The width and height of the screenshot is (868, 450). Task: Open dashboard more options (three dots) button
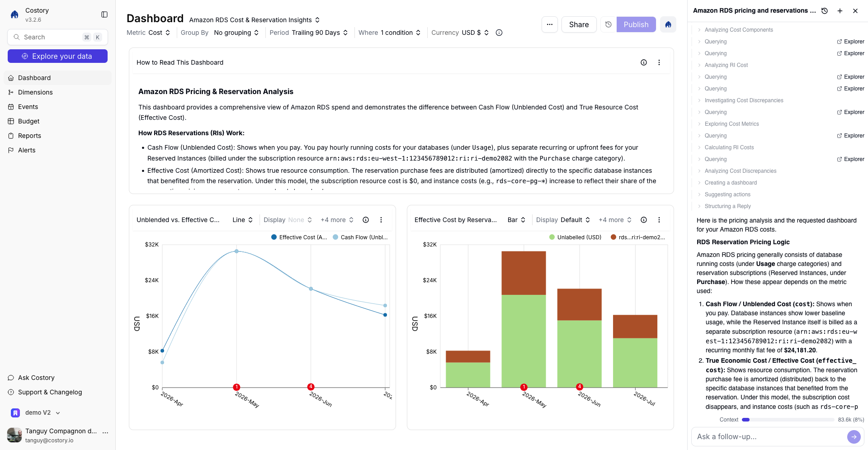550,24
